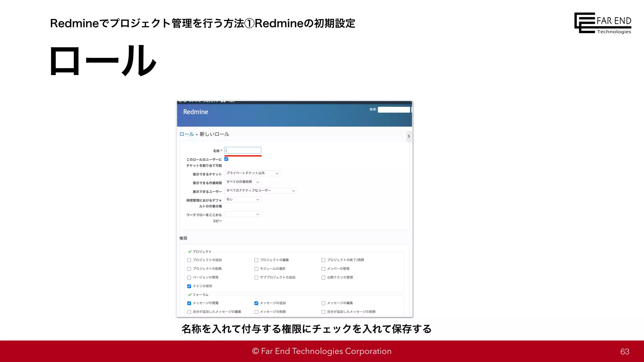Focus the 検索 search field

click(x=394, y=110)
